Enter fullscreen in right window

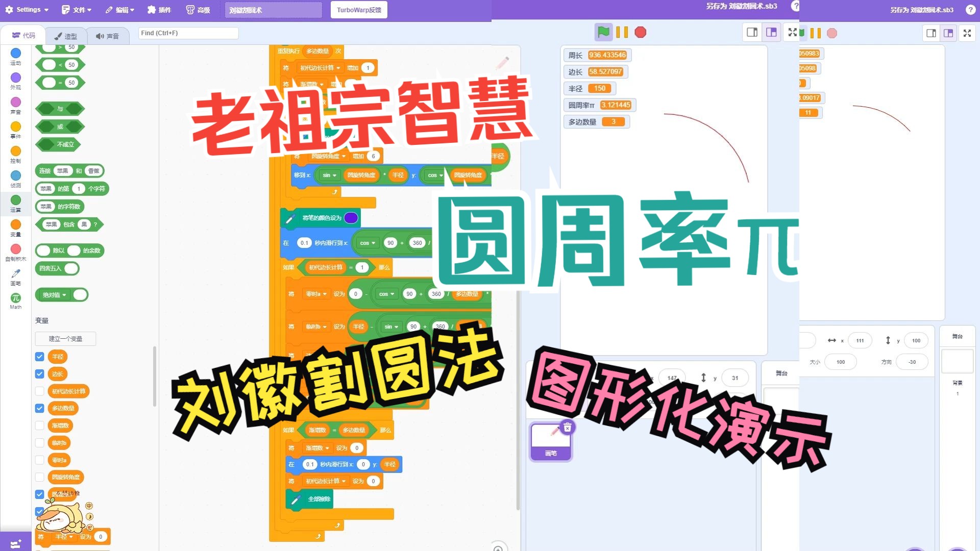(967, 33)
